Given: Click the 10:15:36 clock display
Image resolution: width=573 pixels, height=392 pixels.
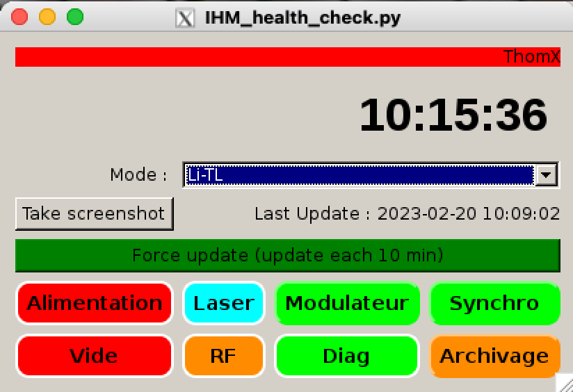Looking at the screenshot, I should tap(453, 115).
